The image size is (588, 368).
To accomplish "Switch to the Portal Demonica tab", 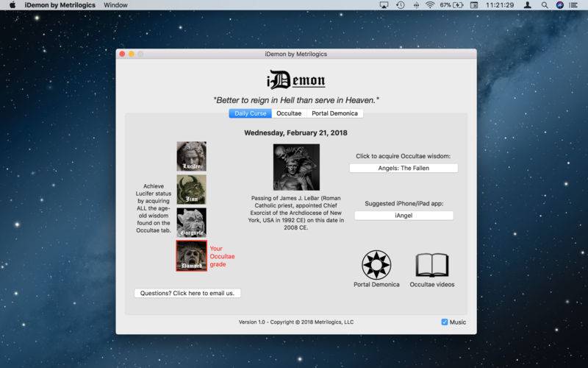I will (x=335, y=113).
